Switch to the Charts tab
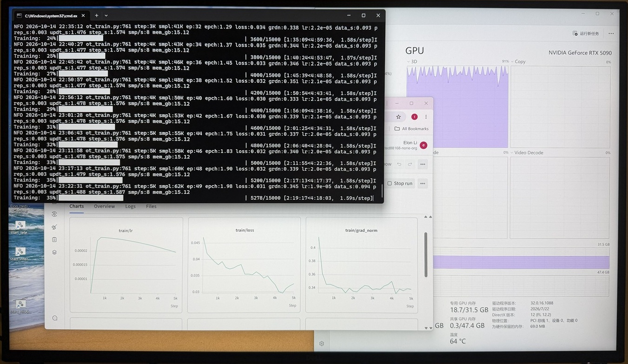The height and width of the screenshot is (364, 628). pyautogui.click(x=77, y=206)
